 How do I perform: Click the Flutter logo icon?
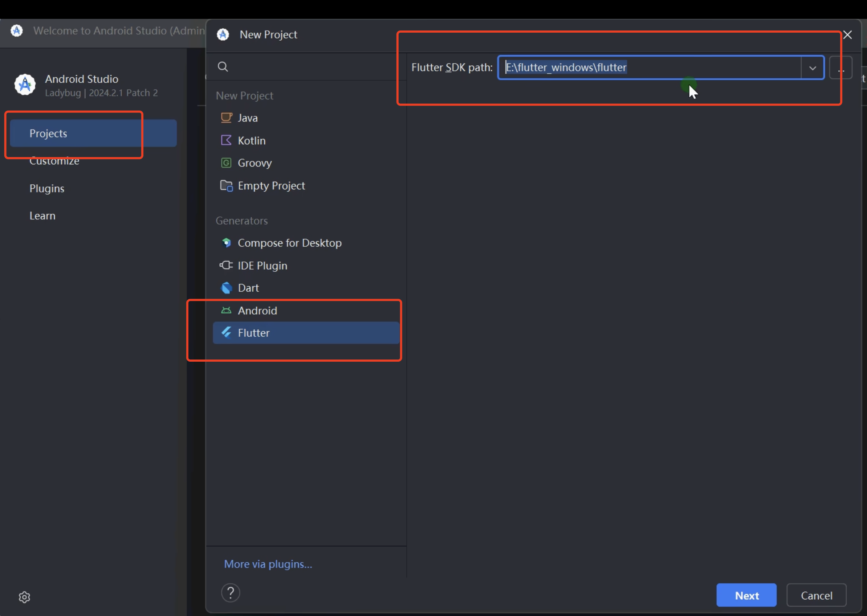click(x=226, y=333)
